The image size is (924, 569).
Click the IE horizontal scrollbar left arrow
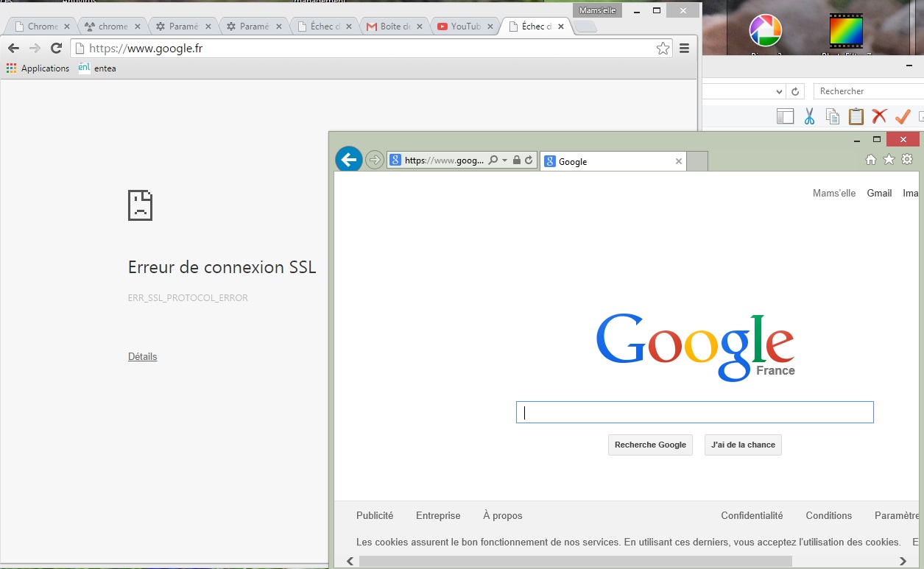[349, 561]
